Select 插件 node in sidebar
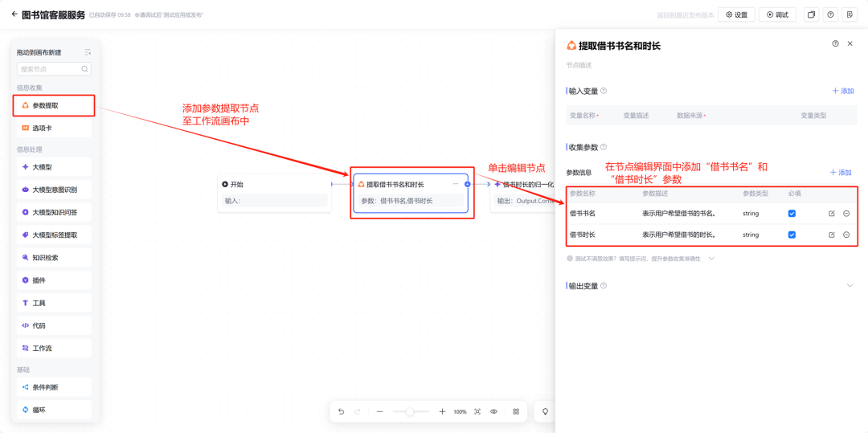Viewport: 868px width, 433px height. point(54,280)
